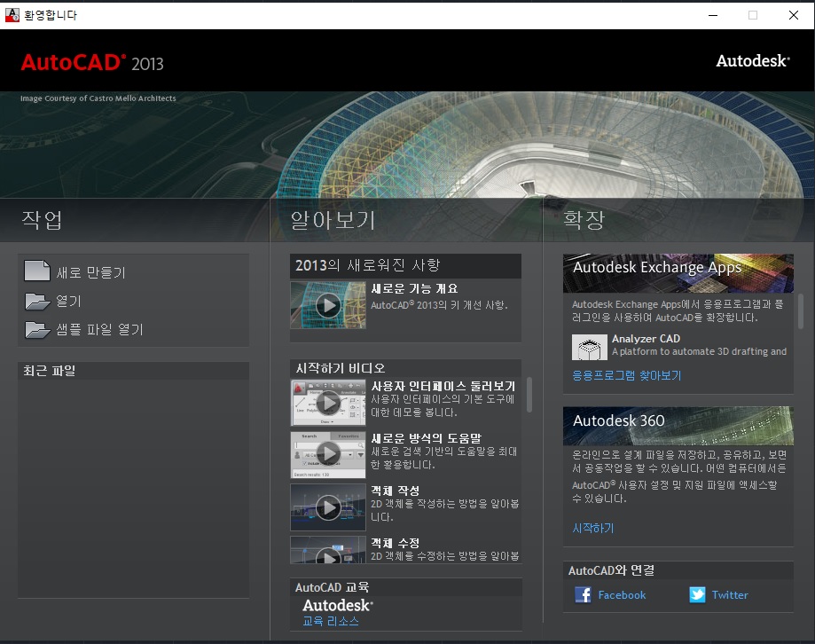The width and height of the screenshot is (815, 644).
Task: Click the 최근 파일 header
Action: (x=133, y=371)
